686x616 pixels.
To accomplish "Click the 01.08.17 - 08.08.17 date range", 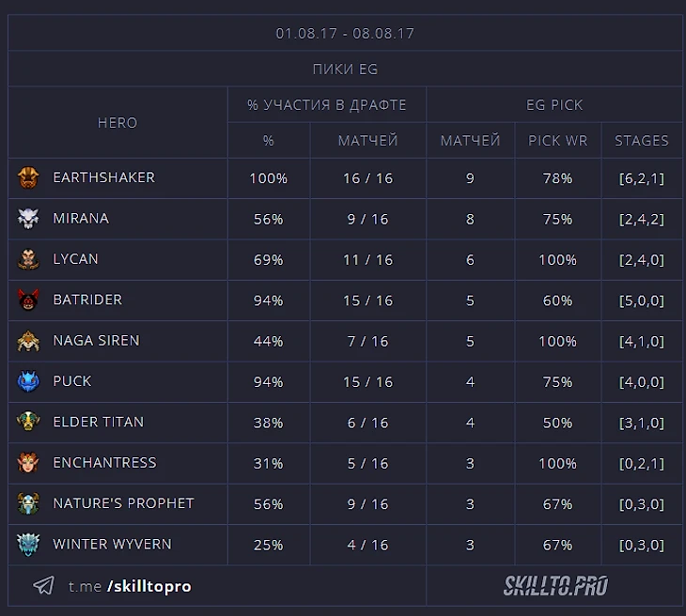I will 345,34.
